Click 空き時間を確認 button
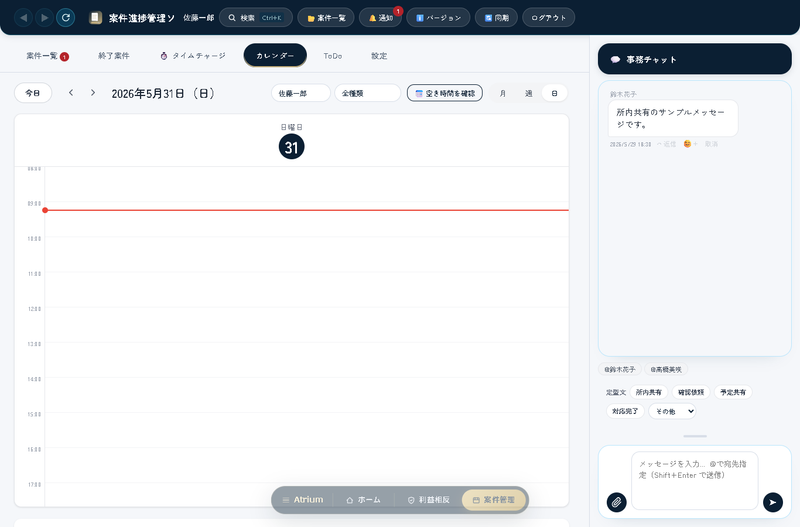The height and width of the screenshot is (527, 800). pos(445,93)
